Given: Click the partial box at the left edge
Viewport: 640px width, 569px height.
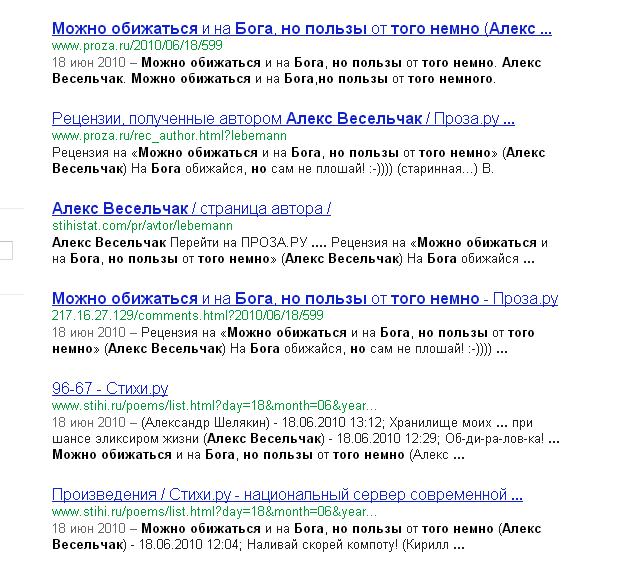Looking at the screenshot, I should point(6,249).
